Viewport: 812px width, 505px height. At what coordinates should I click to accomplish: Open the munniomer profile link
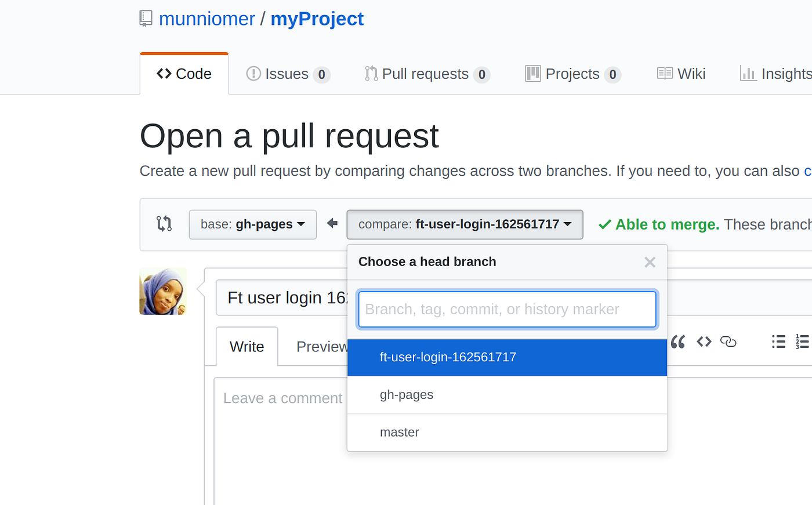click(207, 18)
